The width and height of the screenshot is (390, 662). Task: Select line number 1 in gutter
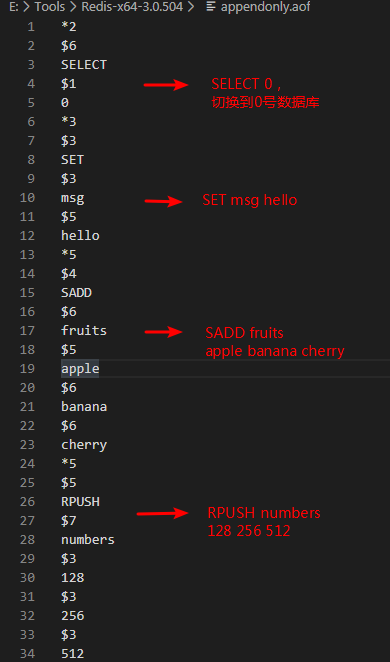[x=31, y=27]
